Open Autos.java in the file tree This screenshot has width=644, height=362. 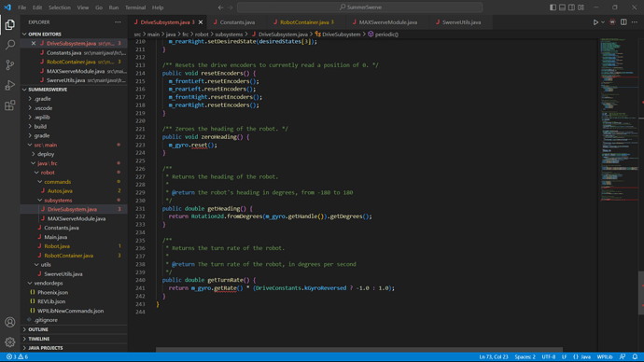[x=60, y=191]
